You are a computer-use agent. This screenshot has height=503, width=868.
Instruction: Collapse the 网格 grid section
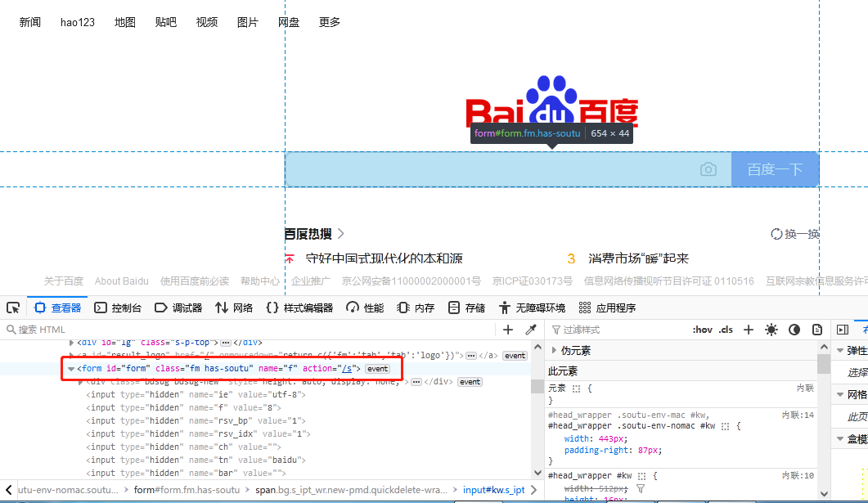pos(839,394)
